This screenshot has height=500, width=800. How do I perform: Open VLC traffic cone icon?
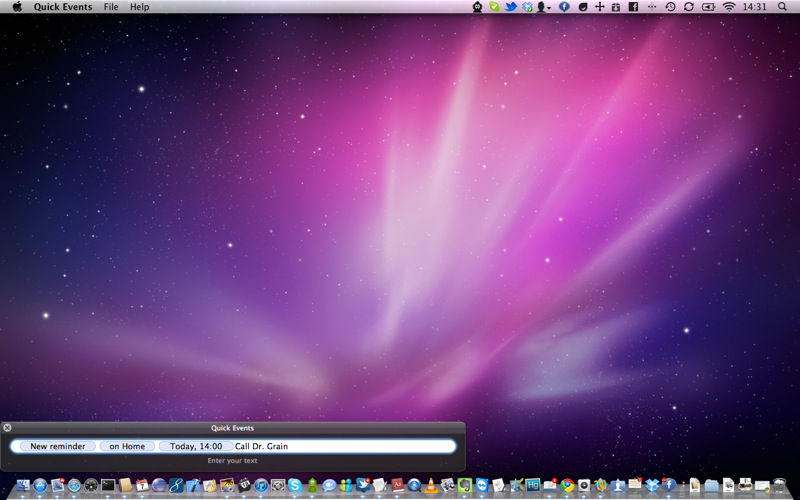tap(431, 485)
